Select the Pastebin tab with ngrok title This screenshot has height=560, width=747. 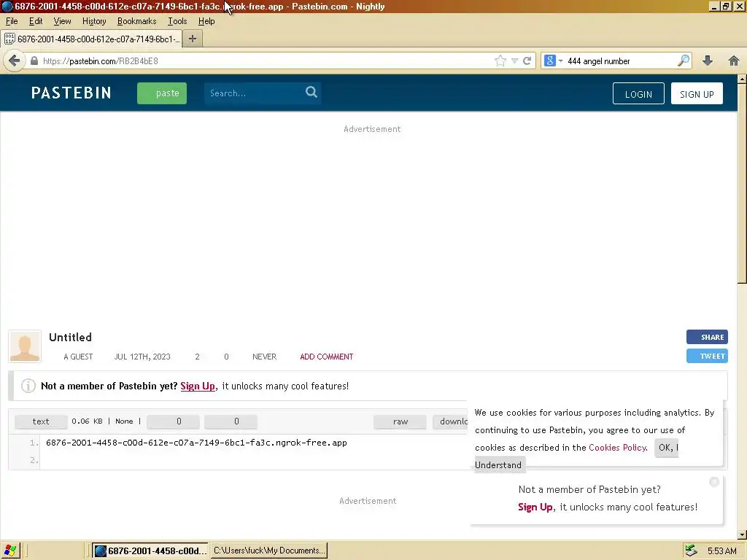(x=93, y=39)
